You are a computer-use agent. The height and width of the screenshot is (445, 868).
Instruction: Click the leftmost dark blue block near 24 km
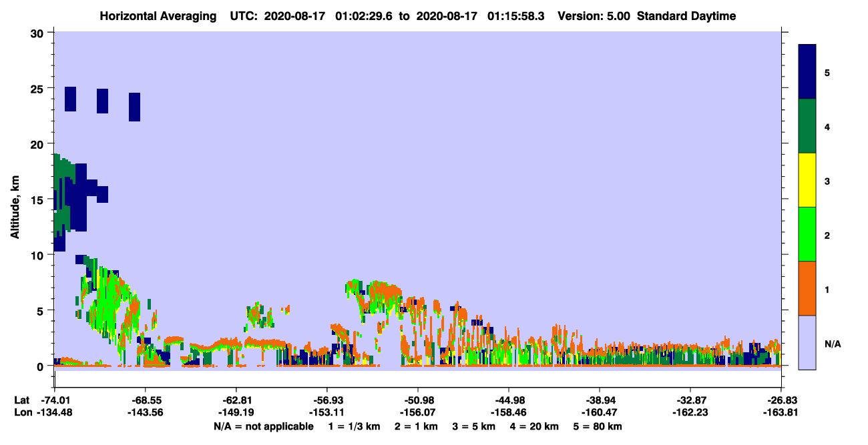point(70,99)
